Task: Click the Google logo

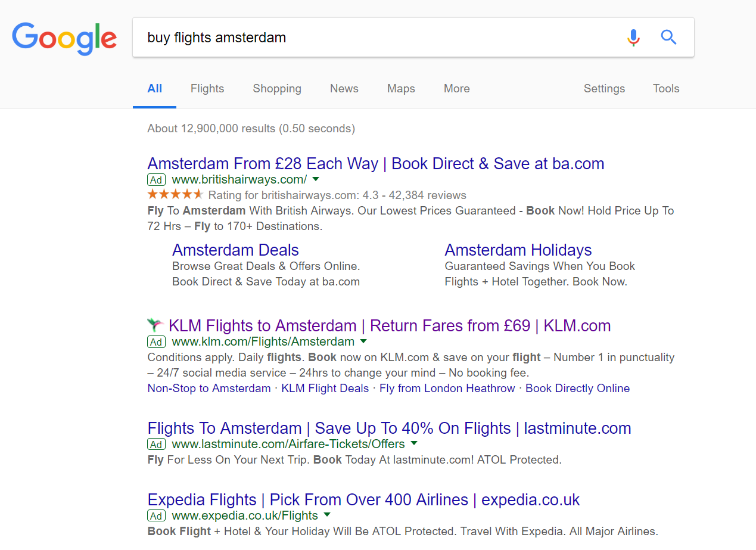Action: [x=64, y=38]
